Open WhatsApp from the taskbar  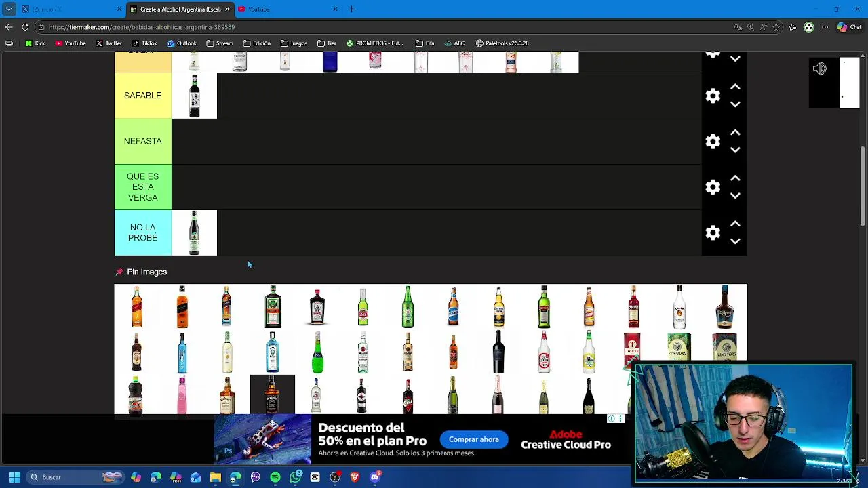point(295,477)
